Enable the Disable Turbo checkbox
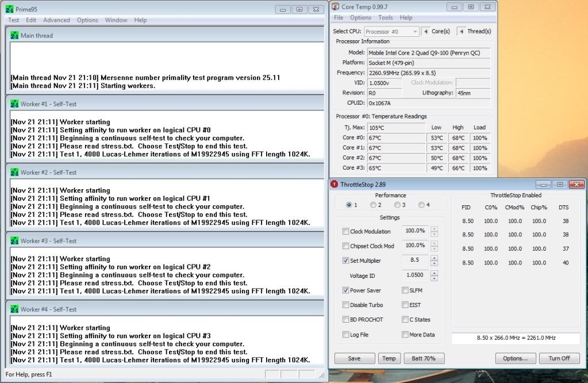 click(x=346, y=305)
